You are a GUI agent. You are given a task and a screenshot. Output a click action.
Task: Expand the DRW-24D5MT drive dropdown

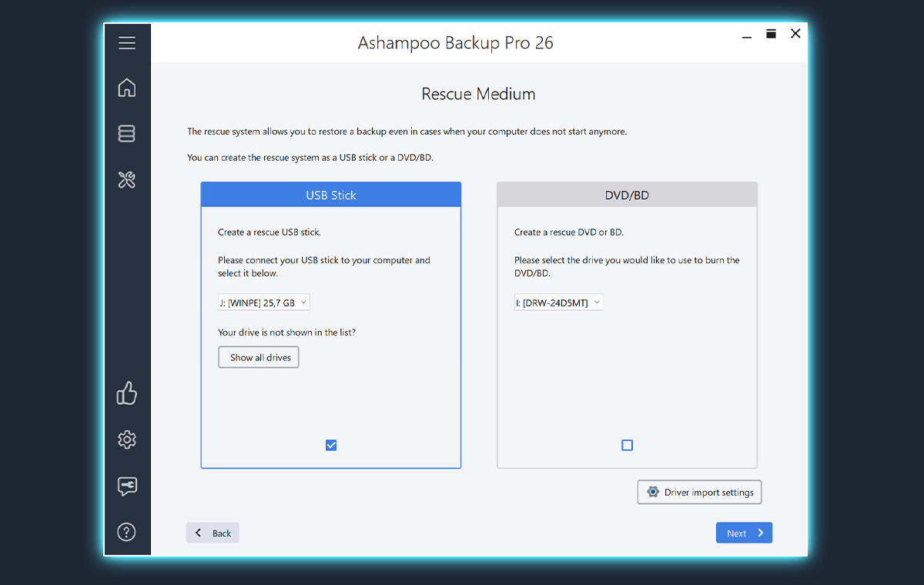pos(558,303)
